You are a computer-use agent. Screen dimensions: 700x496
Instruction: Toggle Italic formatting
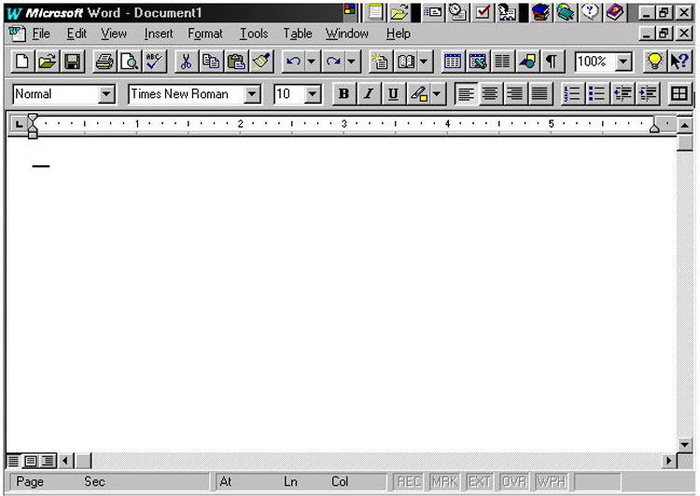(x=368, y=94)
